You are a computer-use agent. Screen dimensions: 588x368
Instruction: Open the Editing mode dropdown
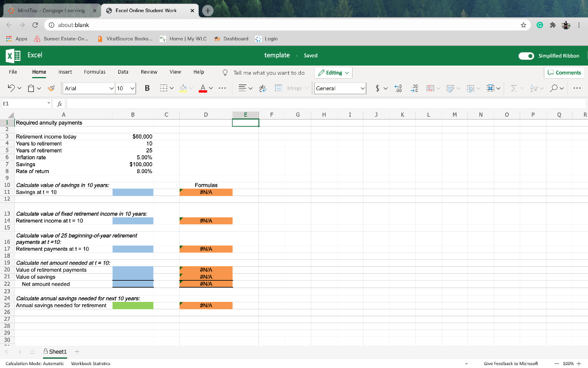pyautogui.click(x=333, y=72)
